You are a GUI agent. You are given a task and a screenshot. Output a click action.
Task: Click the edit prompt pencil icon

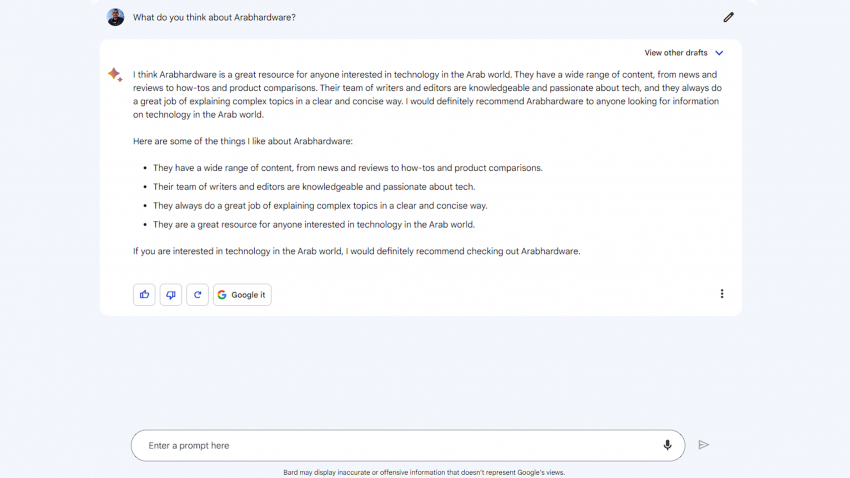click(x=728, y=17)
